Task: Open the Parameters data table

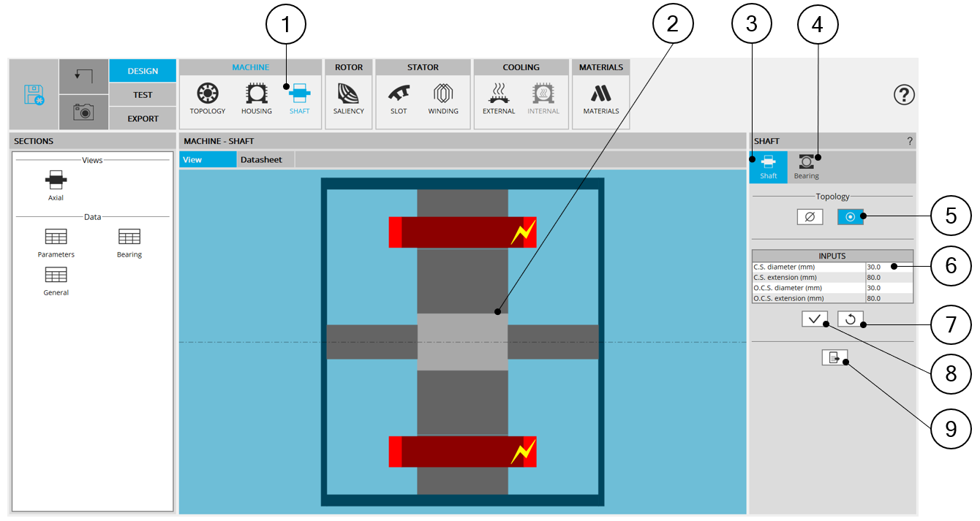Action: point(56,242)
